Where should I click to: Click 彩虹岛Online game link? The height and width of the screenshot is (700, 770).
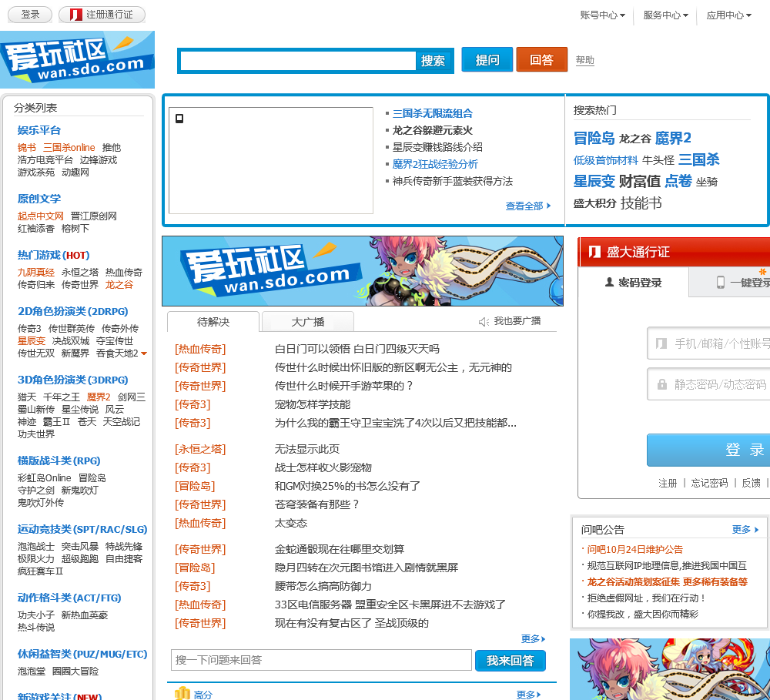click(x=44, y=478)
